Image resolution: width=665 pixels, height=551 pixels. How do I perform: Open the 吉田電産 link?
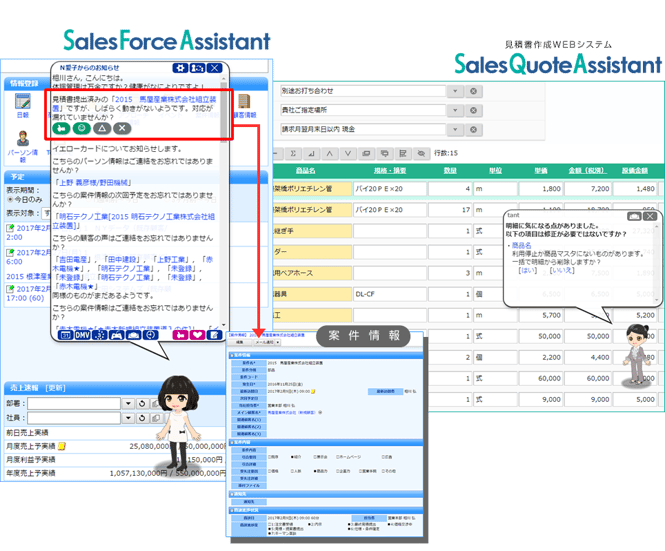coord(73,259)
